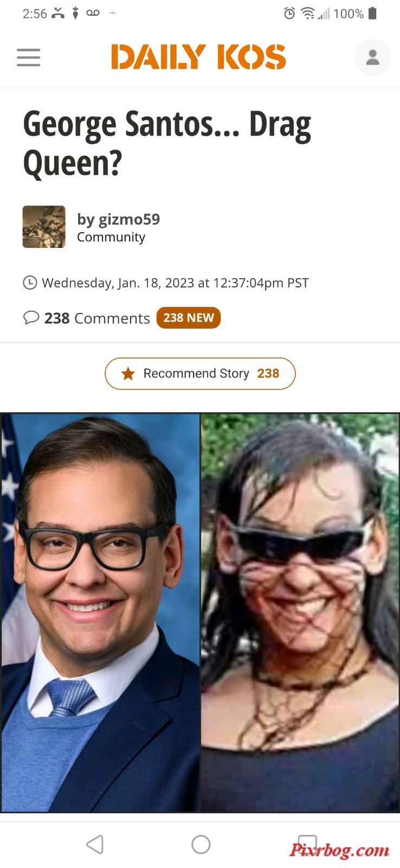Tap the star icon in Recommend Story
This screenshot has height=868, width=400.
128,373
